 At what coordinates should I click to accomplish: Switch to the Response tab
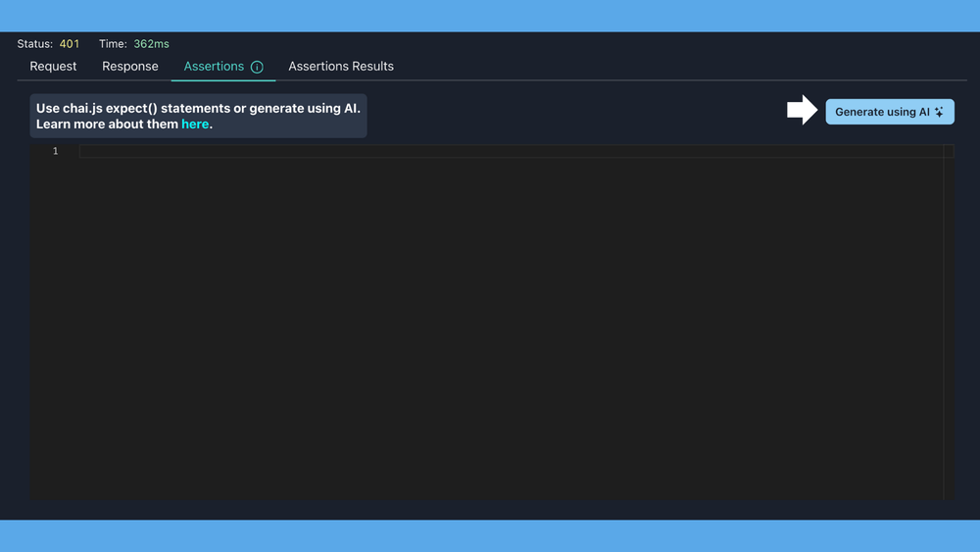[130, 67]
